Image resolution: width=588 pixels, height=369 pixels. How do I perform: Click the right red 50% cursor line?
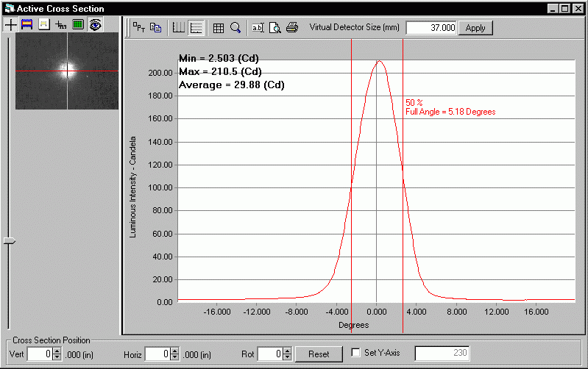pyautogui.click(x=403, y=186)
